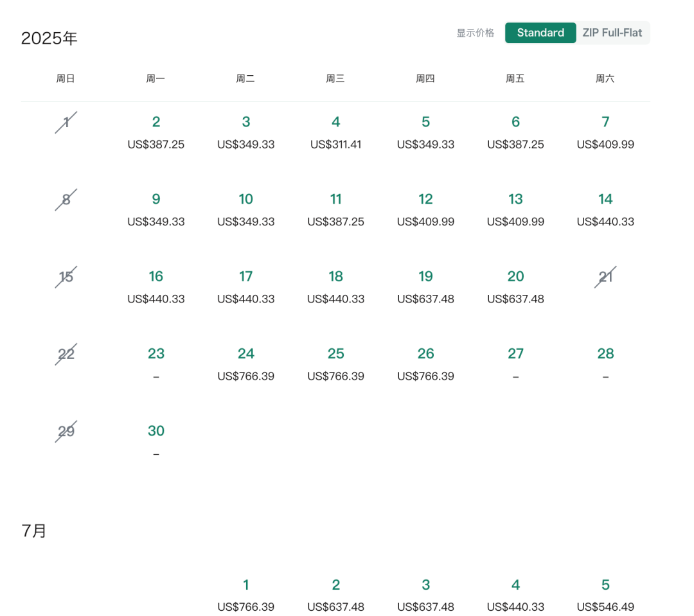Pick date 11 priced US$387.25
Image resolution: width=694 pixels, height=616 pixels.
pyautogui.click(x=335, y=209)
